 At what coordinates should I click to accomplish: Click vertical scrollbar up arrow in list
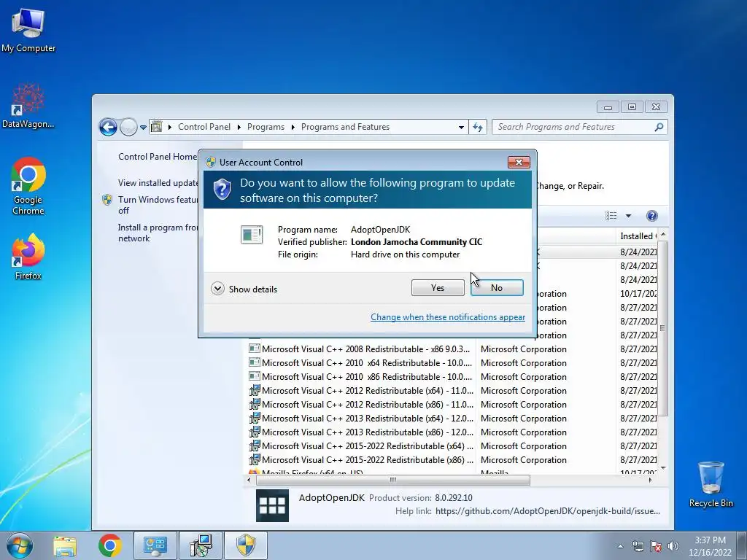coord(662,235)
